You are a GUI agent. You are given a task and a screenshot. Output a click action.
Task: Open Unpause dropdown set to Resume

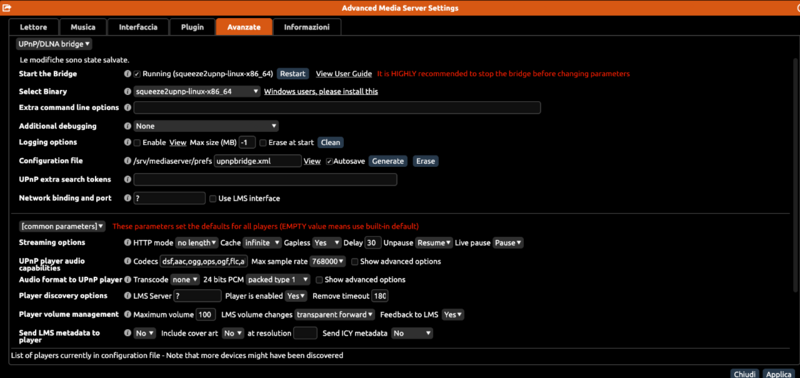[x=434, y=243]
